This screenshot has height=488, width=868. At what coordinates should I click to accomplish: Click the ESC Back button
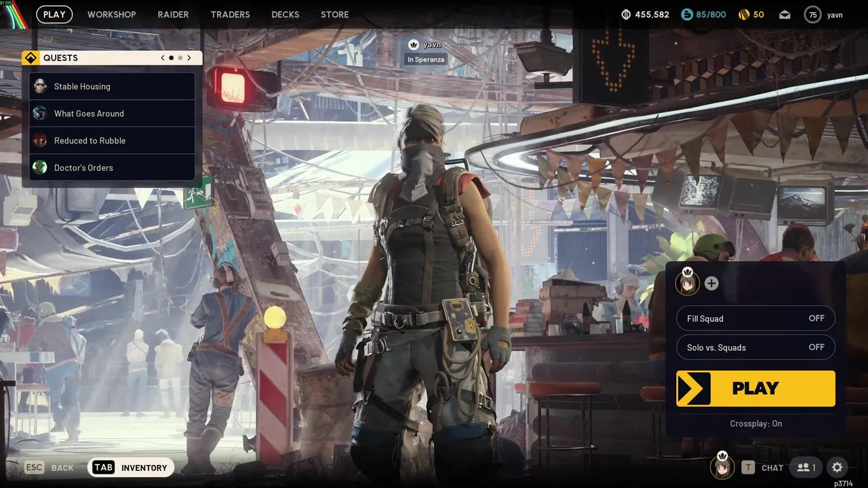(x=49, y=468)
